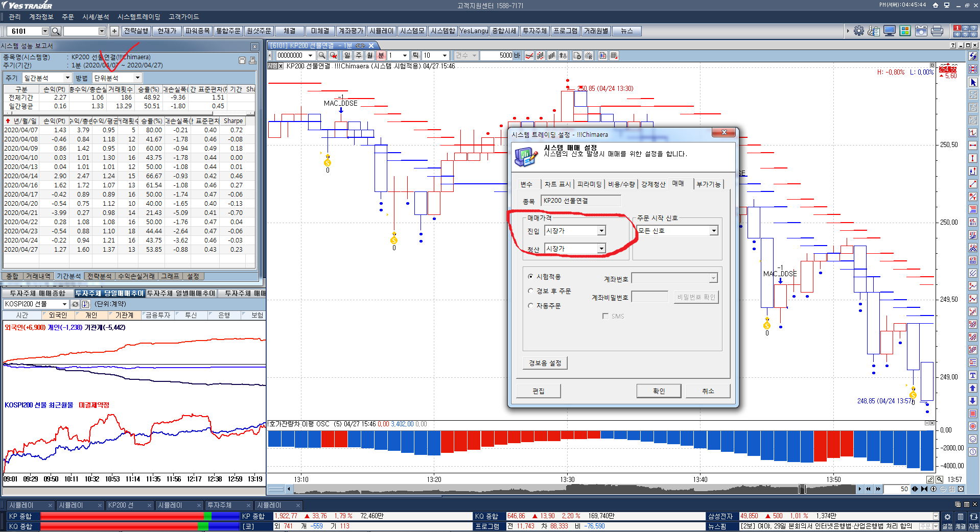Click the printer icon in top toolbar
This screenshot has height=532, width=980.
click(x=937, y=31)
